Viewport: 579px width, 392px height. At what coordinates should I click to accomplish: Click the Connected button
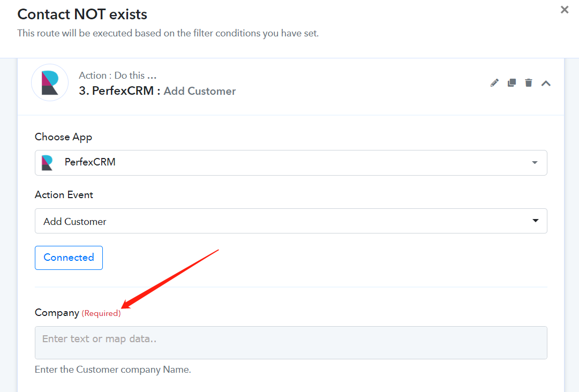click(x=69, y=258)
